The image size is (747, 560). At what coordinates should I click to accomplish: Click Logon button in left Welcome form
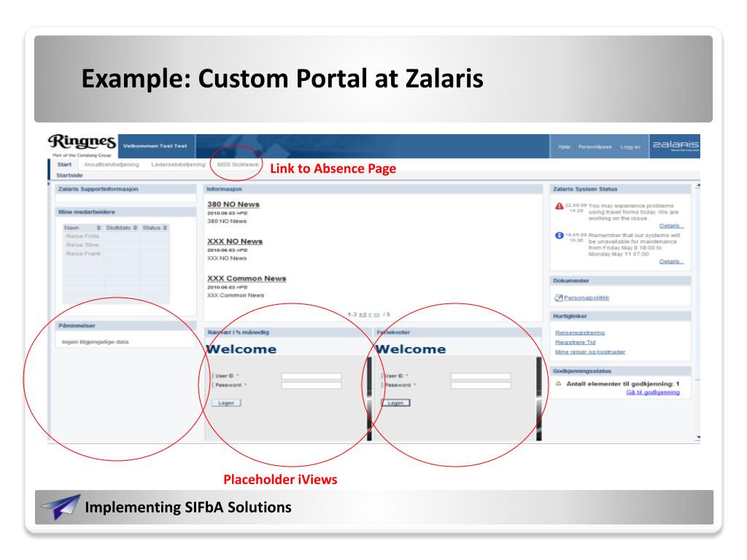tap(226, 402)
